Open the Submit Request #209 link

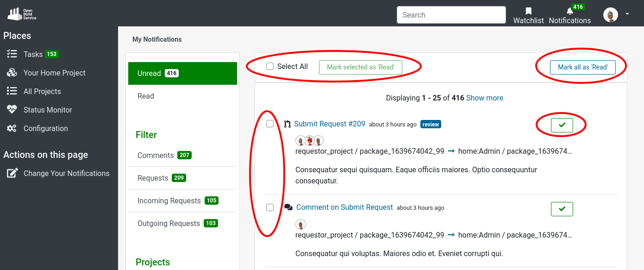click(x=330, y=124)
